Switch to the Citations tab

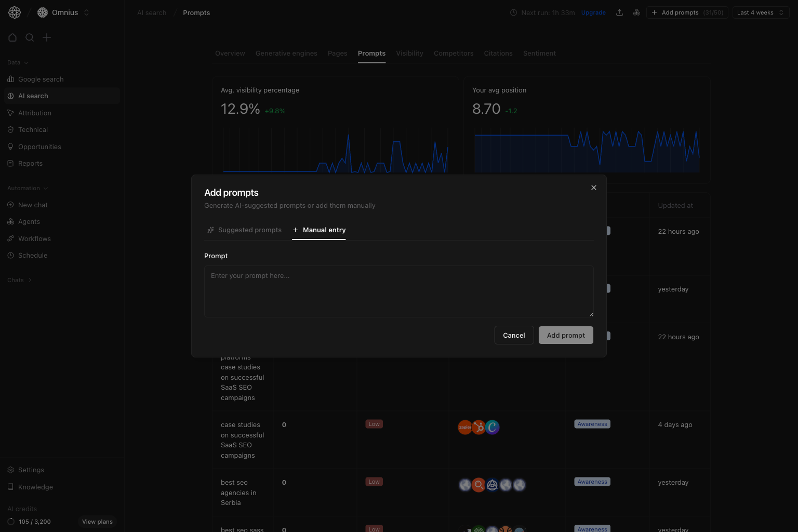click(498, 54)
